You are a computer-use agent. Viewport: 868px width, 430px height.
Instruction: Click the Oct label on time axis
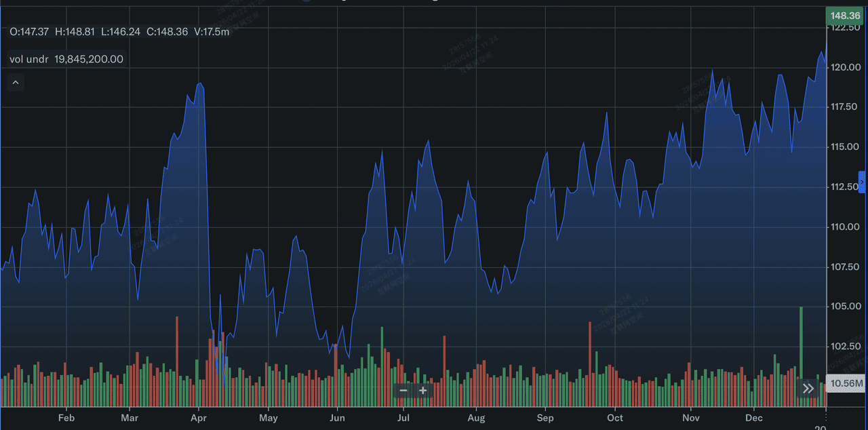pyautogui.click(x=614, y=418)
